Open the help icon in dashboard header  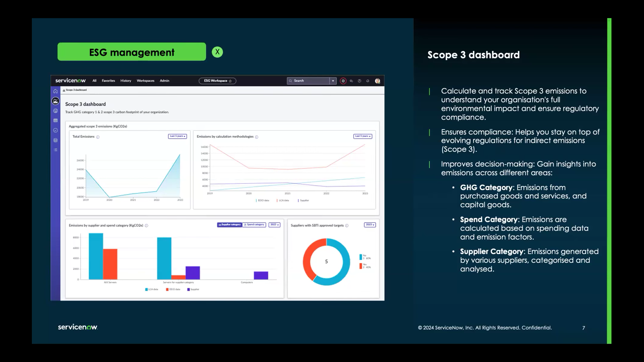tap(359, 81)
